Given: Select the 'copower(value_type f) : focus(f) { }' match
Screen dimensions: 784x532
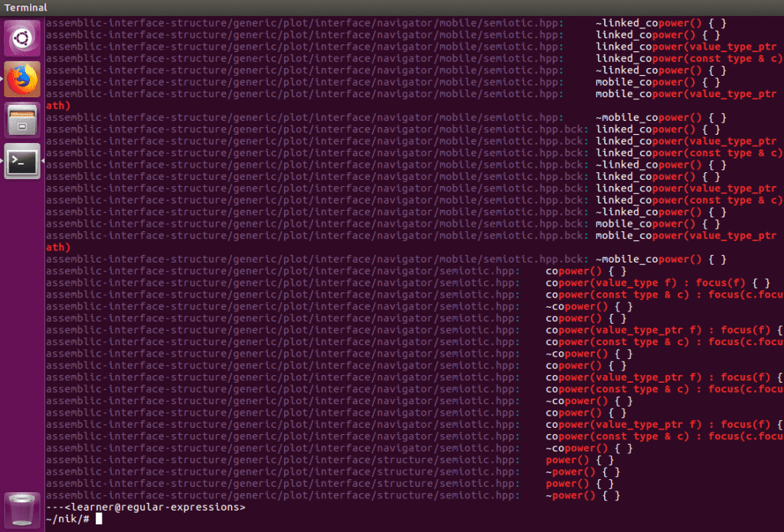Looking at the screenshot, I should [658, 283].
